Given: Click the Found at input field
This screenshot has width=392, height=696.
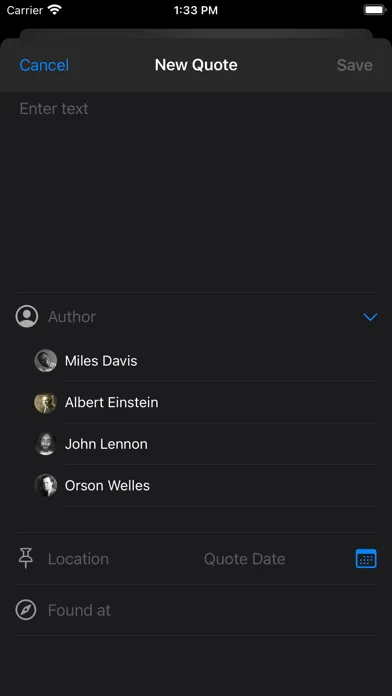Looking at the screenshot, I should (x=211, y=610).
